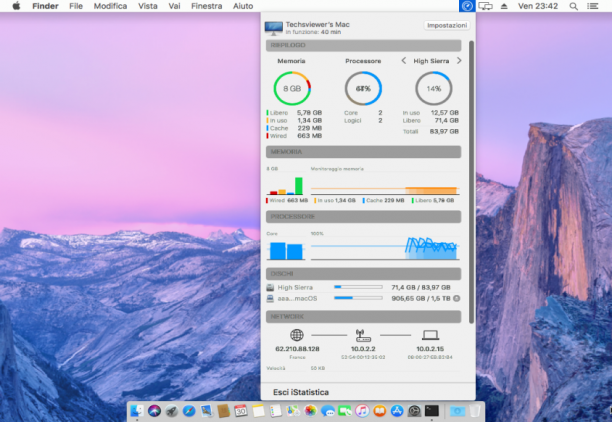This screenshot has width=612, height=422.
Task: Click the processor usage ring gauge
Action: pyautogui.click(x=363, y=88)
